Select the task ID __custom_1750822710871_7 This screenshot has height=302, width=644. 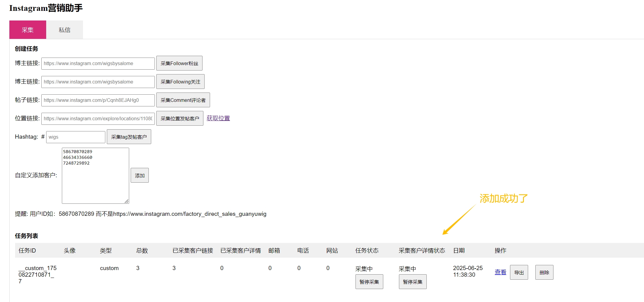point(37,275)
